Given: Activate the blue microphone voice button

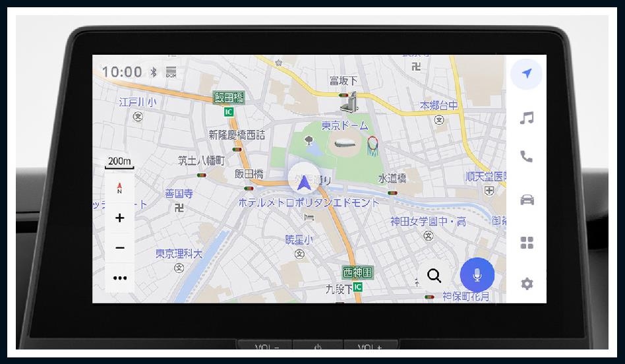Looking at the screenshot, I should point(477,275).
